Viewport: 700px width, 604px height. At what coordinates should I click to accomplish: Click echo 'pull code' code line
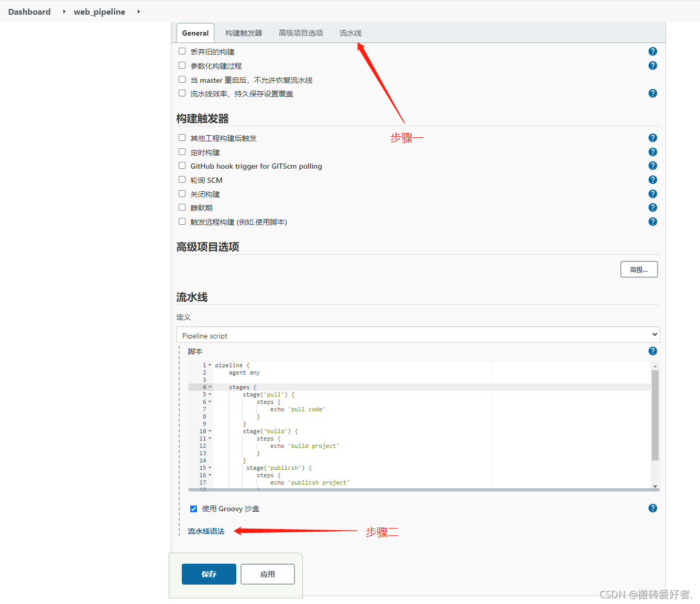click(x=298, y=409)
